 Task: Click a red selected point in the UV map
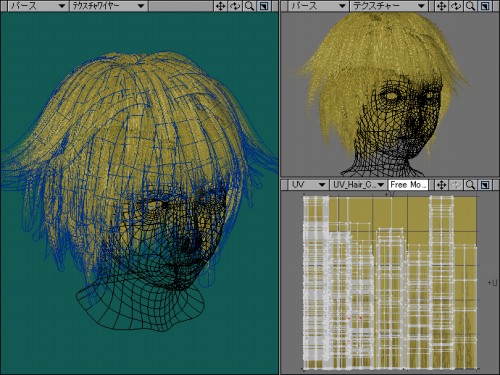360,318
